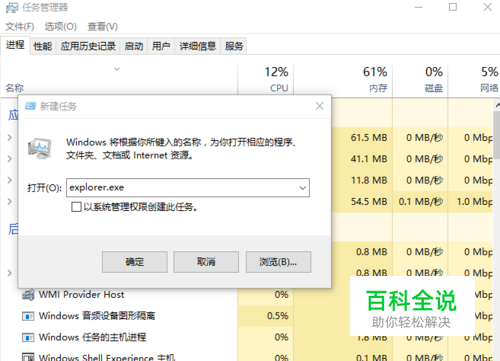Expand the first process row beside 61.5 MB
Image resolution: width=500 pixels, height=361 pixels.
click(x=10, y=137)
